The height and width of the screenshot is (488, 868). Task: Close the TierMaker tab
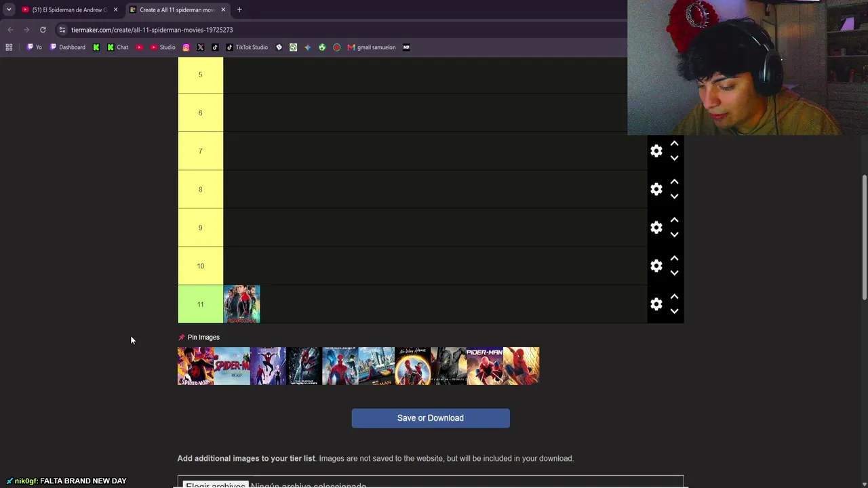point(223,9)
